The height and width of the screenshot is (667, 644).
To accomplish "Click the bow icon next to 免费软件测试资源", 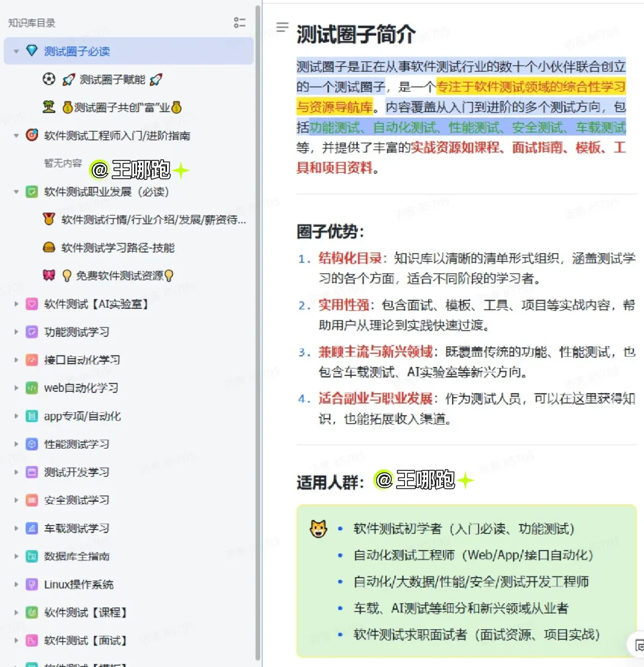I will 49,276.
